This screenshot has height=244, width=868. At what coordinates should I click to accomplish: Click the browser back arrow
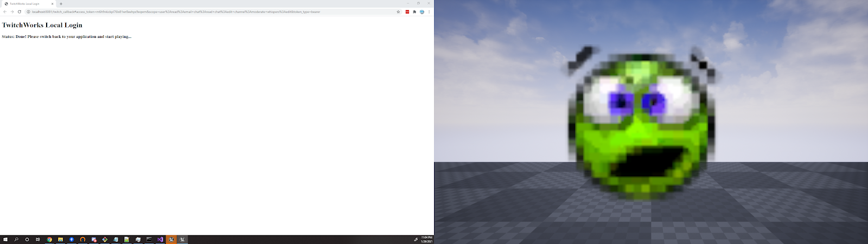click(x=5, y=11)
